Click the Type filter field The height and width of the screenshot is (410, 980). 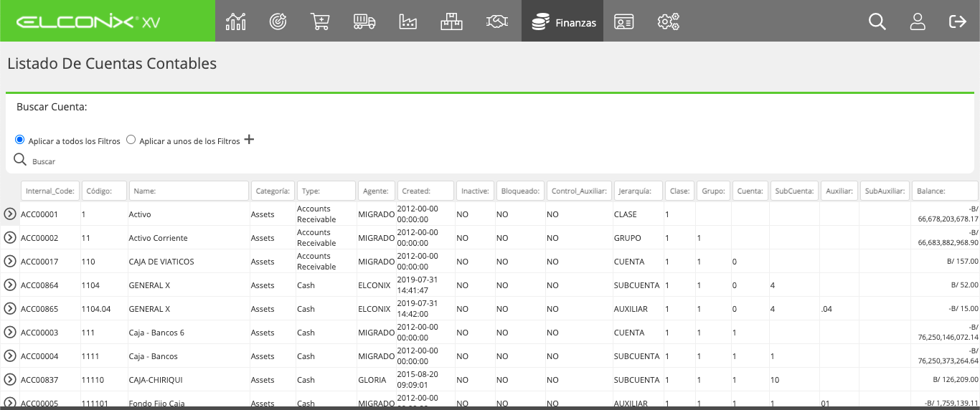pyautogui.click(x=326, y=191)
